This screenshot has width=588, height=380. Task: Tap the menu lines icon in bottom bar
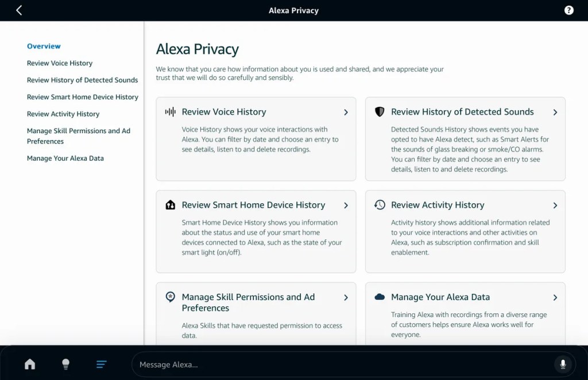coord(102,365)
